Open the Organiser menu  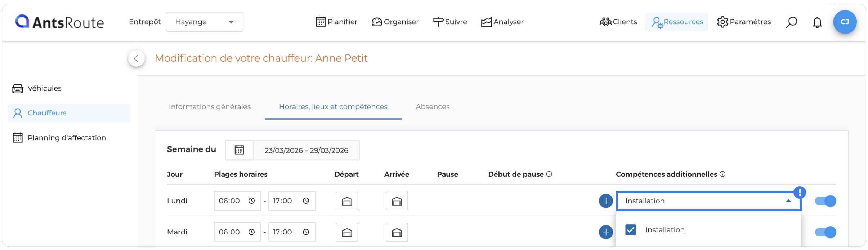coord(395,22)
